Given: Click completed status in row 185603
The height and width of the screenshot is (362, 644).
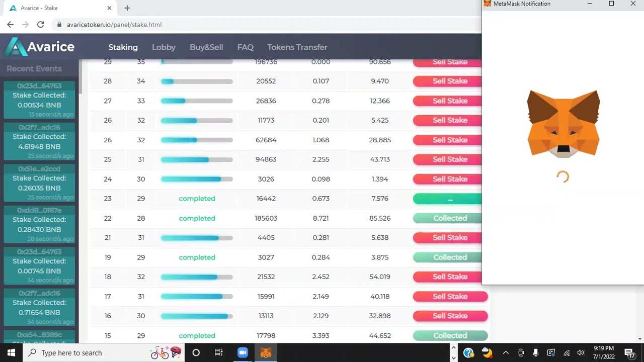Looking at the screenshot, I should pos(197,218).
